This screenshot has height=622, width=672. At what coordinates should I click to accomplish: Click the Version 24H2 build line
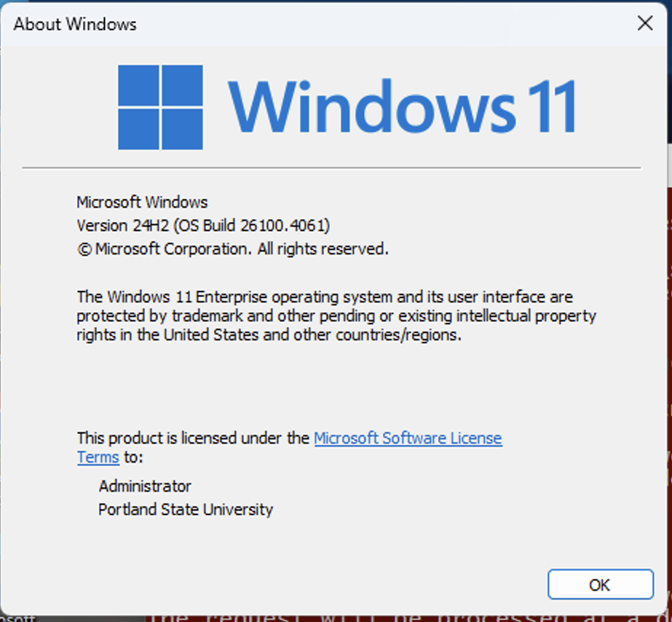click(x=204, y=226)
